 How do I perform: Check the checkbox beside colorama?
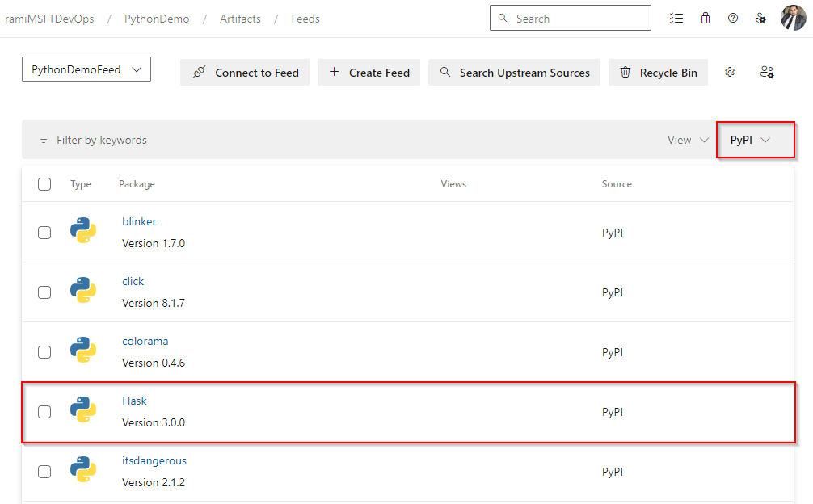[x=44, y=351]
